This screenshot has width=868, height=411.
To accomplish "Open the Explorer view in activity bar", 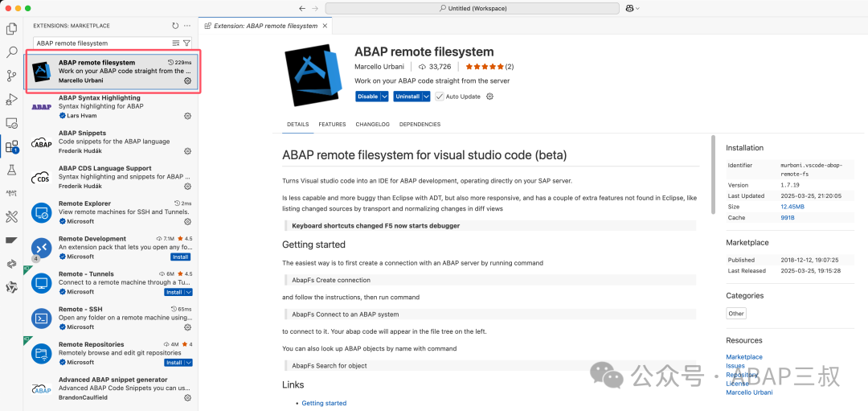I will (x=11, y=29).
